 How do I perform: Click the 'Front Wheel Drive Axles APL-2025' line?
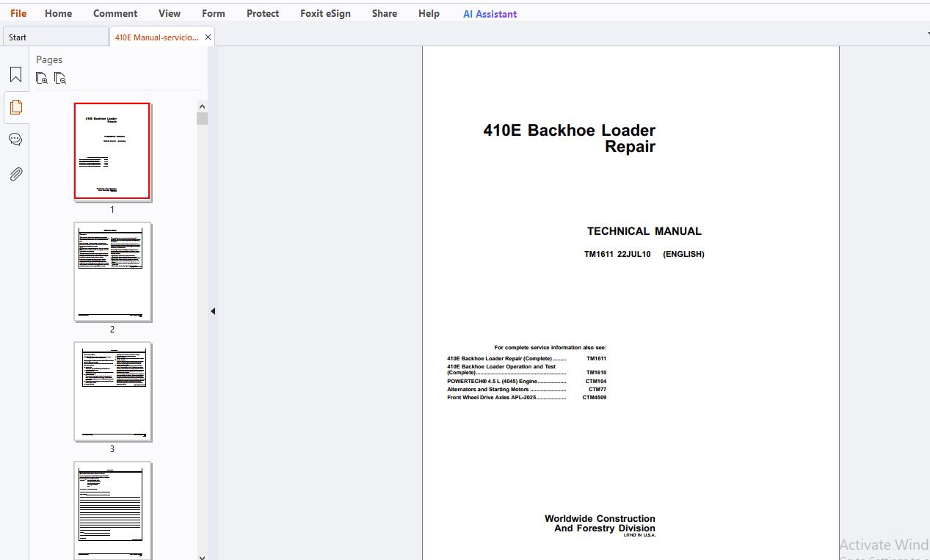pyautogui.click(x=506, y=398)
